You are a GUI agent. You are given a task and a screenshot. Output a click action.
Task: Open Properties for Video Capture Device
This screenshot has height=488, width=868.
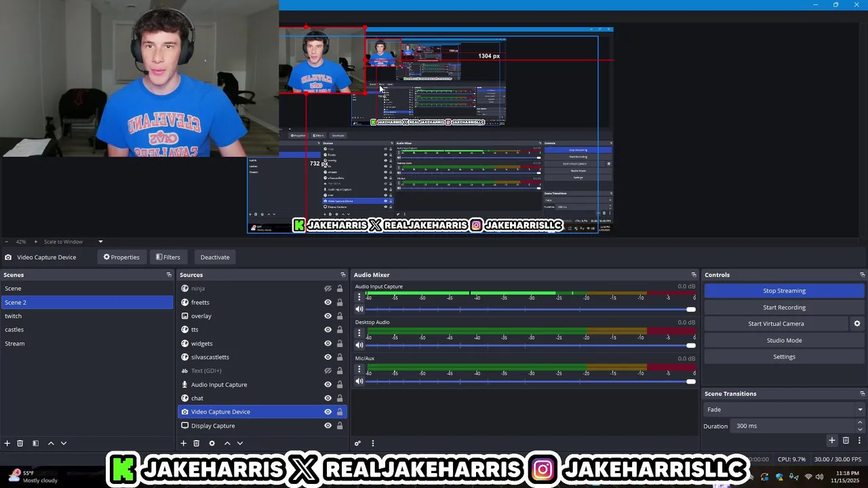click(x=121, y=258)
